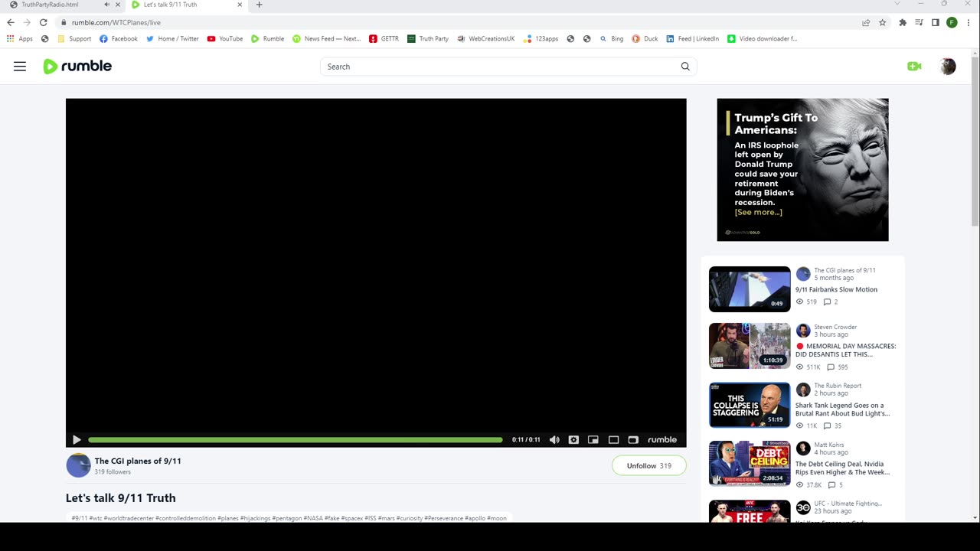Toggle fullscreen in video player

point(633,440)
